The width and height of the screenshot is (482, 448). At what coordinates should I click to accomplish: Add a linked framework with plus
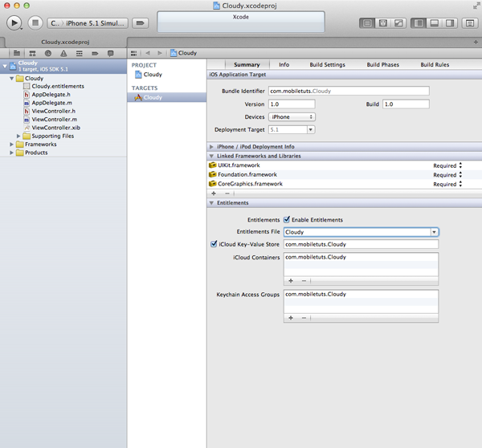[214, 193]
